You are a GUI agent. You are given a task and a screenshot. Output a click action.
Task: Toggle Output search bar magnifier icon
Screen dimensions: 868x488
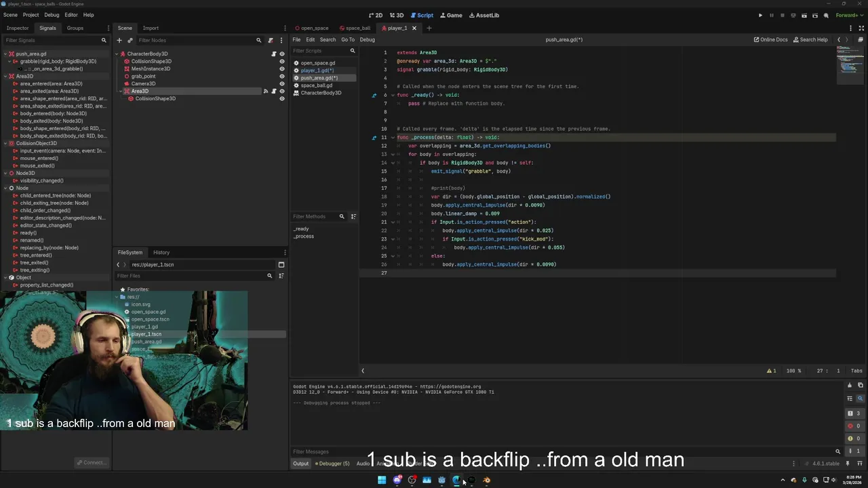(x=861, y=399)
